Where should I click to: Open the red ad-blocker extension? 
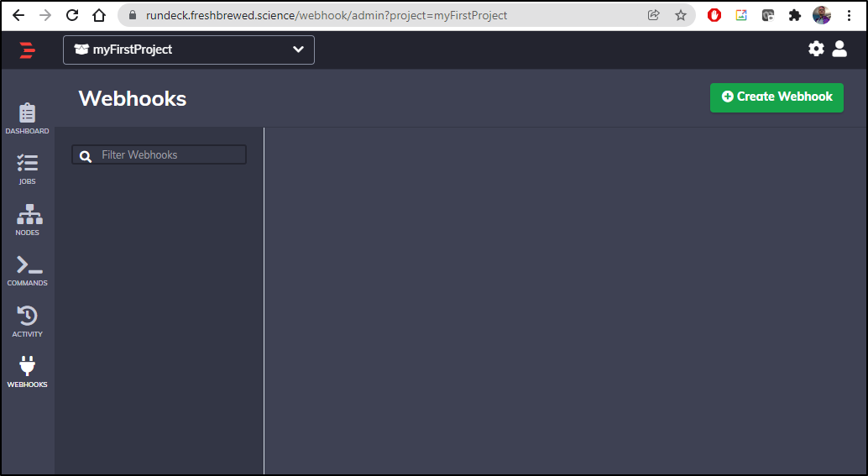pyautogui.click(x=714, y=15)
